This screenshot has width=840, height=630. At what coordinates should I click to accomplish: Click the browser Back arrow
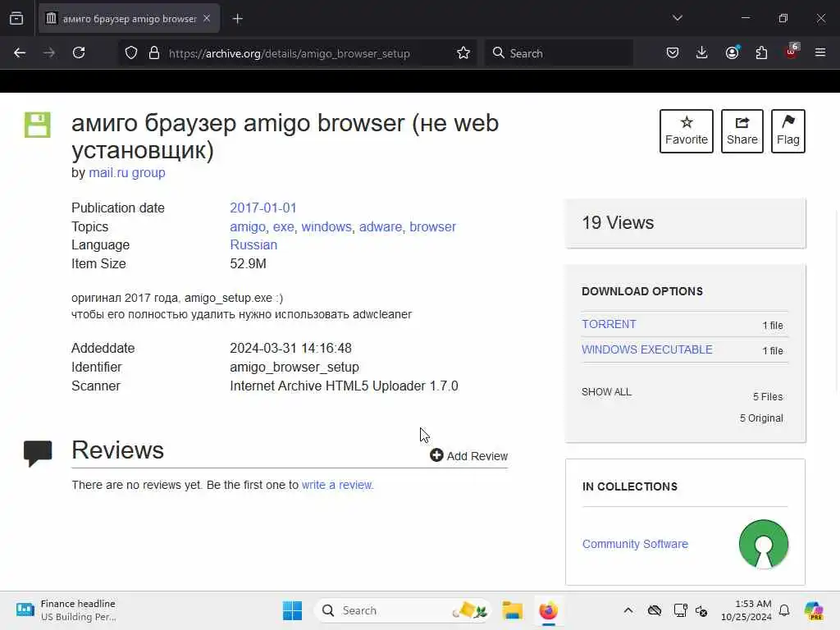(20, 53)
